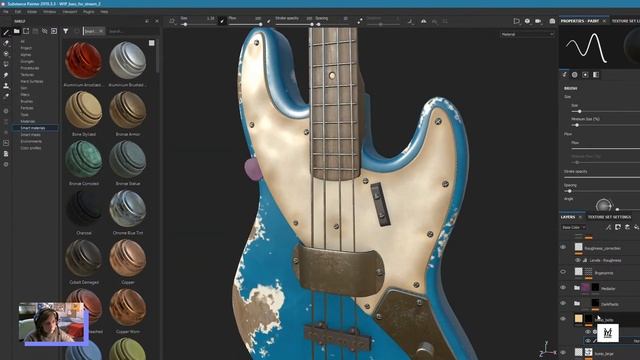Viewport: 640px width, 360px height.
Task: Toggle visibility of the selected orange fill layer
Action: coord(563,319)
